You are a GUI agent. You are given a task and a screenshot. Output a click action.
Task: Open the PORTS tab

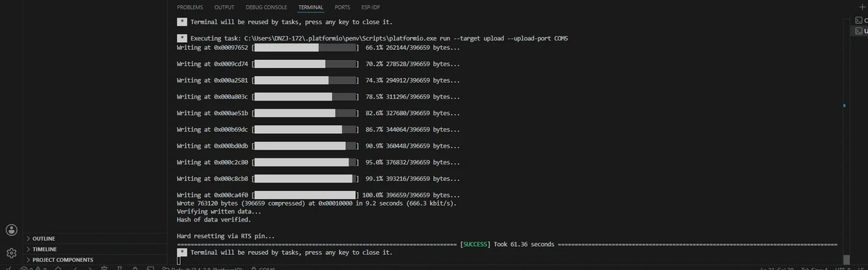(342, 7)
